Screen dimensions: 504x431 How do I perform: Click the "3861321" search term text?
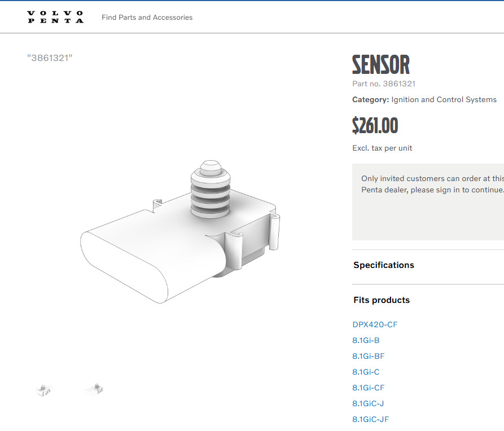tap(50, 58)
